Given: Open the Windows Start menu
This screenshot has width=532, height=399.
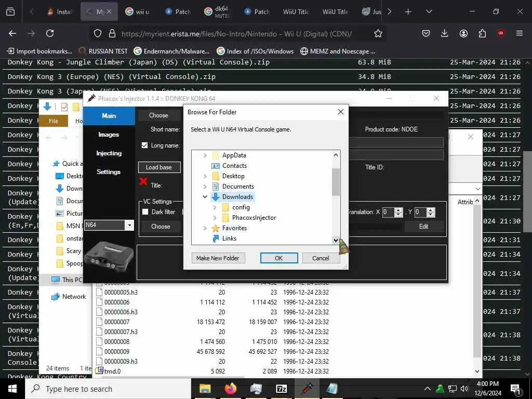Looking at the screenshot, I should point(12,389).
